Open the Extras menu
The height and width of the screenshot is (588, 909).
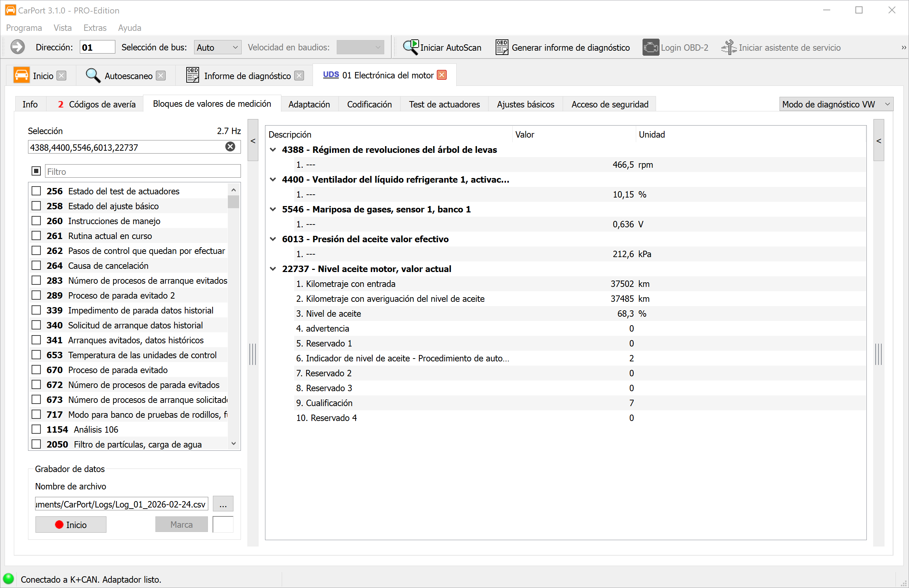[x=95, y=28]
